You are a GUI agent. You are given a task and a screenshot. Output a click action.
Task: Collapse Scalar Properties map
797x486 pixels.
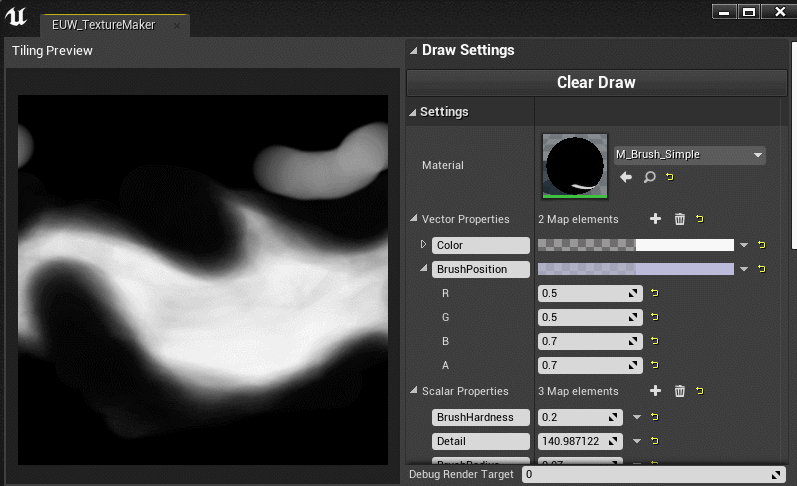coord(414,390)
